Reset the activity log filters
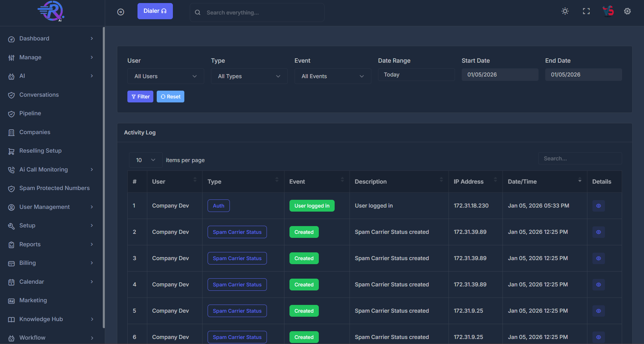The width and height of the screenshot is (644, 344). pos(170,96)
